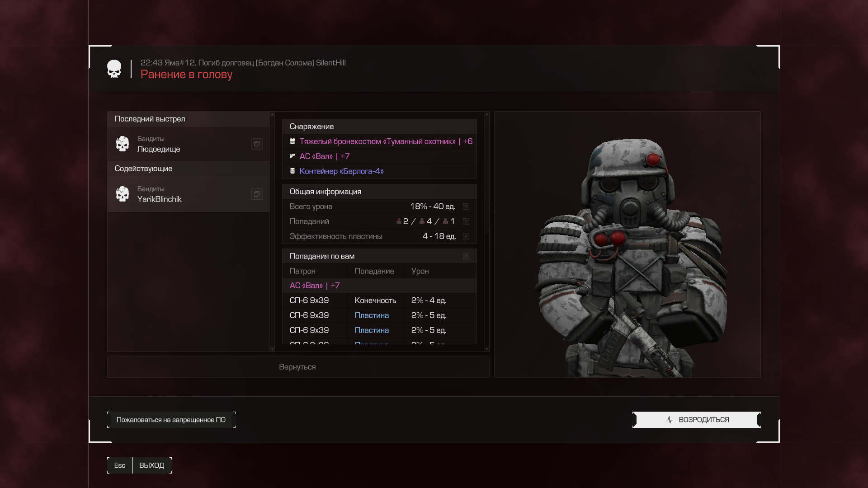
Task: Open Контейнер «Берлога-4» item link
Action: click(341, 171)
